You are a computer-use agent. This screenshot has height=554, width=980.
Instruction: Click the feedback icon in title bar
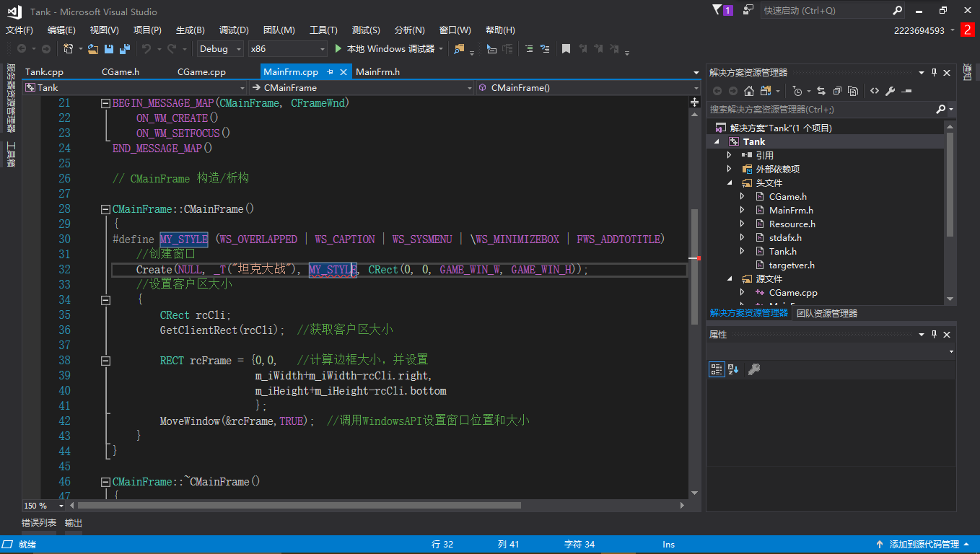[x=748, y=10]
